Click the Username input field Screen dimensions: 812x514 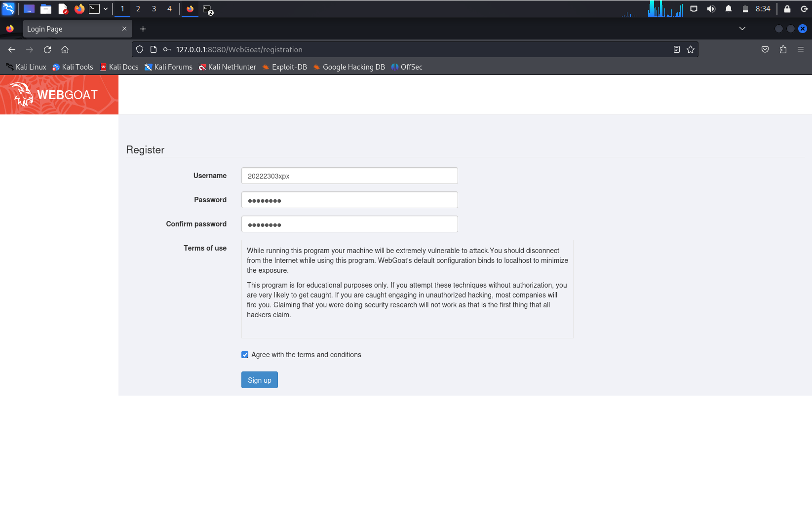(x=349, y=176)
